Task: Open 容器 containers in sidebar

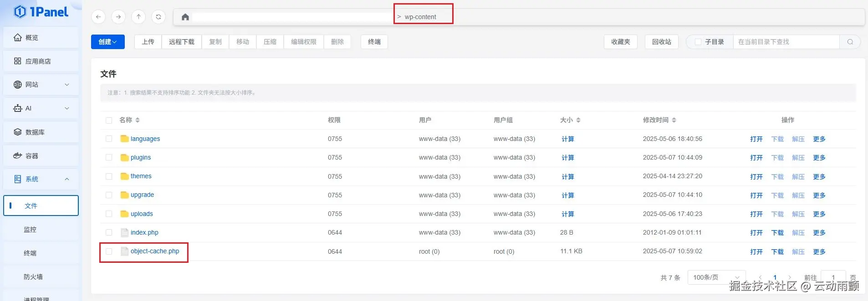Action: point(41,156)
